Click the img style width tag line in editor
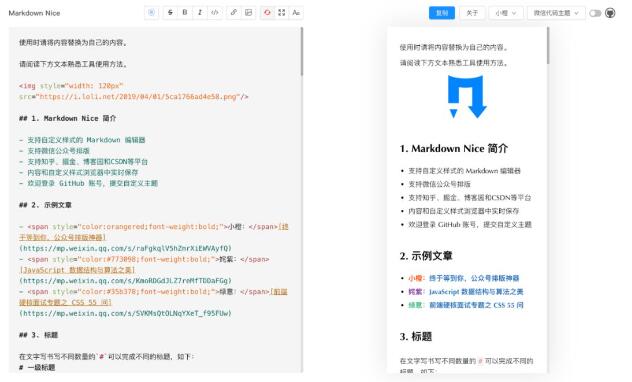Image resolution: width=632 pixels, height=382 pixels. [71, 86]
